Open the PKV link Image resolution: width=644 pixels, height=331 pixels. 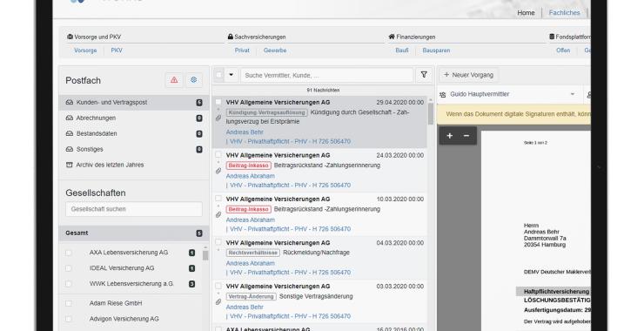117,51
